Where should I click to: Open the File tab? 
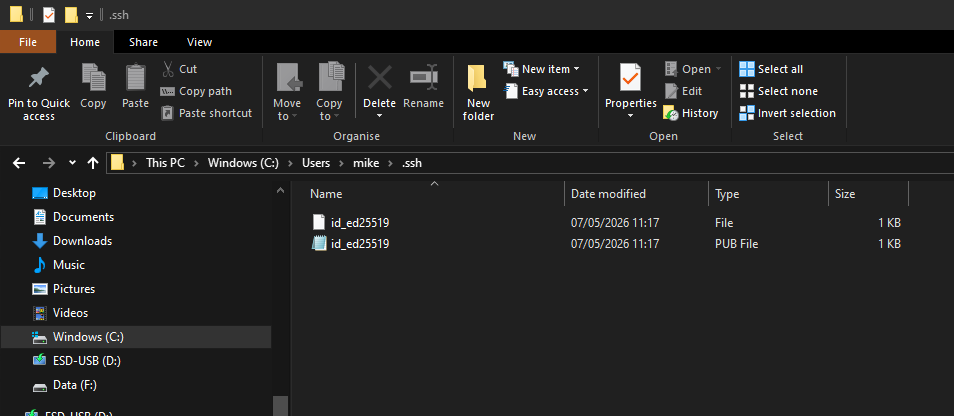[x=28, y=42]
